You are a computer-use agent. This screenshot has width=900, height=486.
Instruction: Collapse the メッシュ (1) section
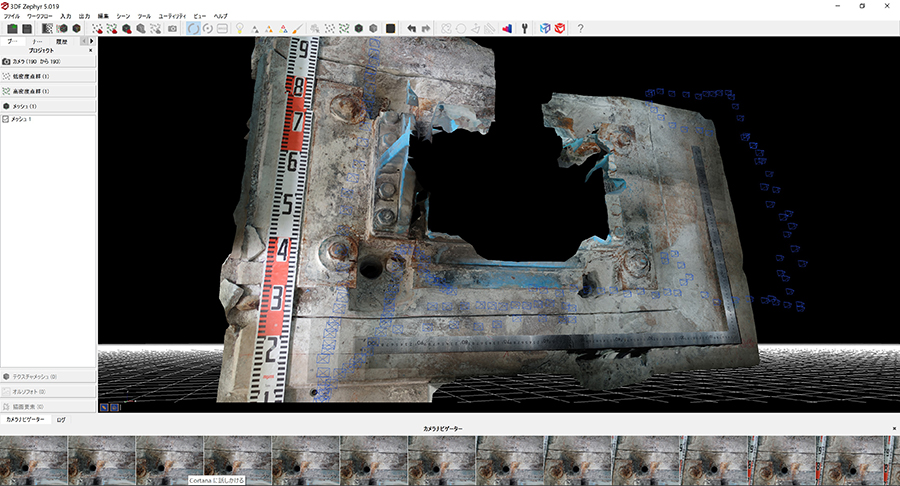point(48,106)
